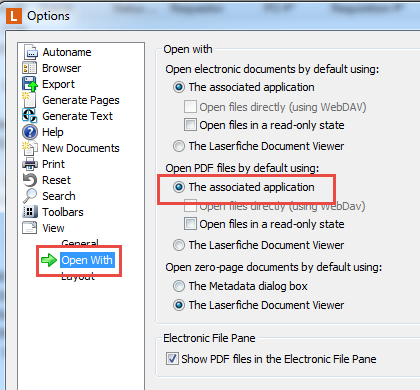Viewport: 420px width, 390px height.
Task: Select the Open With tree item
Action: (x=87, y=260)
